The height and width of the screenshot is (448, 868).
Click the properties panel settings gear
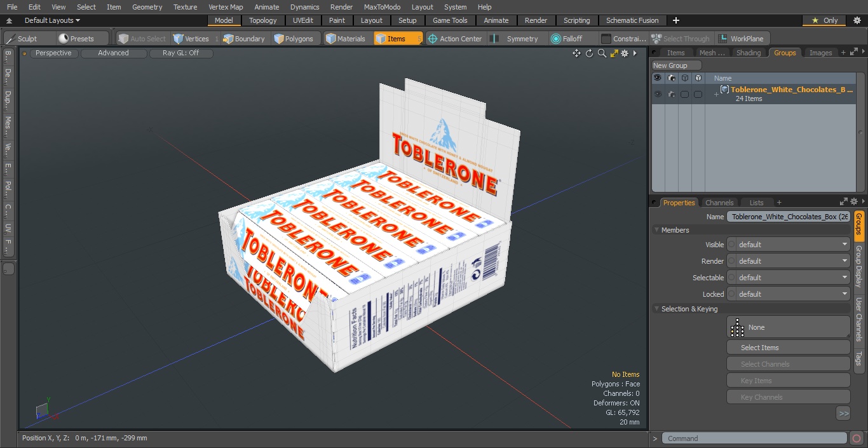854,202
